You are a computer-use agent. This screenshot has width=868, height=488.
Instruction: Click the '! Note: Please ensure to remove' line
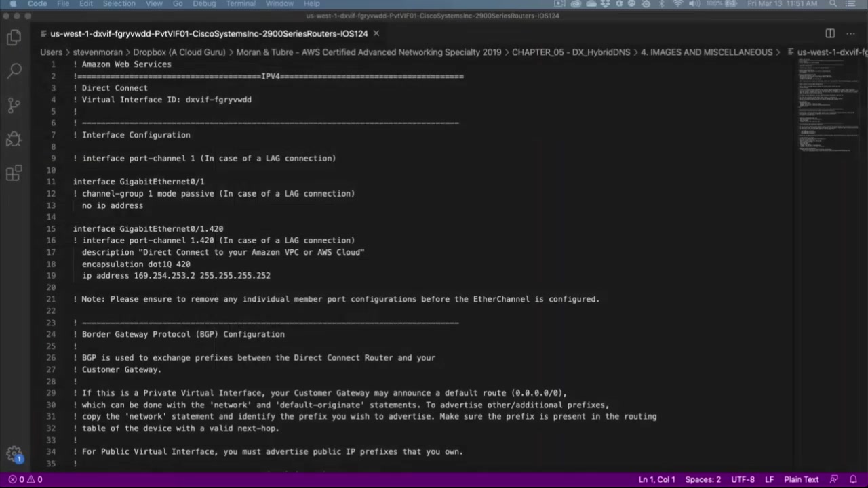336,299
